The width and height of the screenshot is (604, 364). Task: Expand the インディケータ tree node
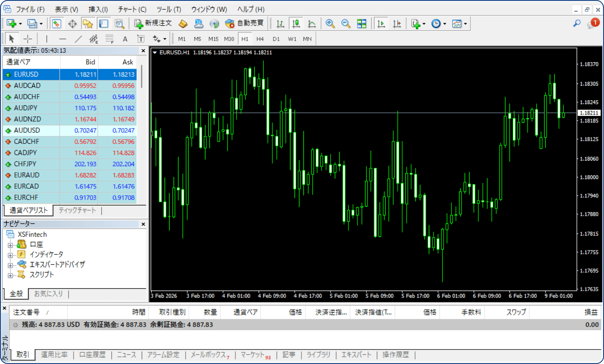point(10,255)
